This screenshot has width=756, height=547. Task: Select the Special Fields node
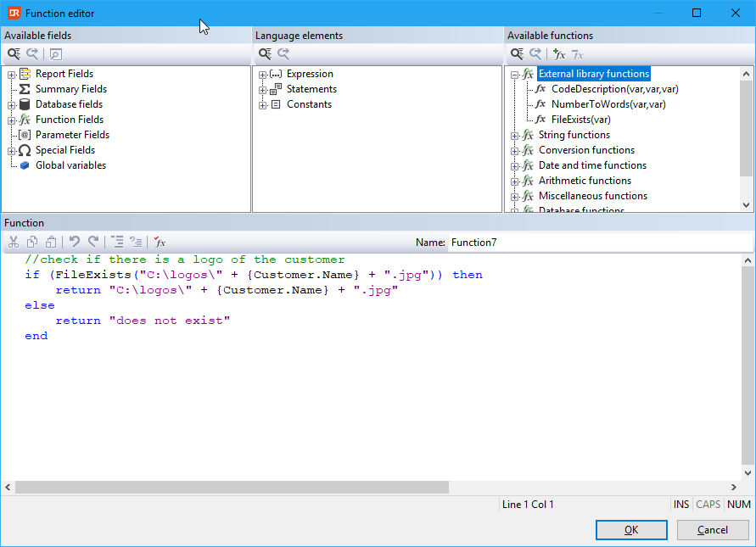click(x=65, y=150)
